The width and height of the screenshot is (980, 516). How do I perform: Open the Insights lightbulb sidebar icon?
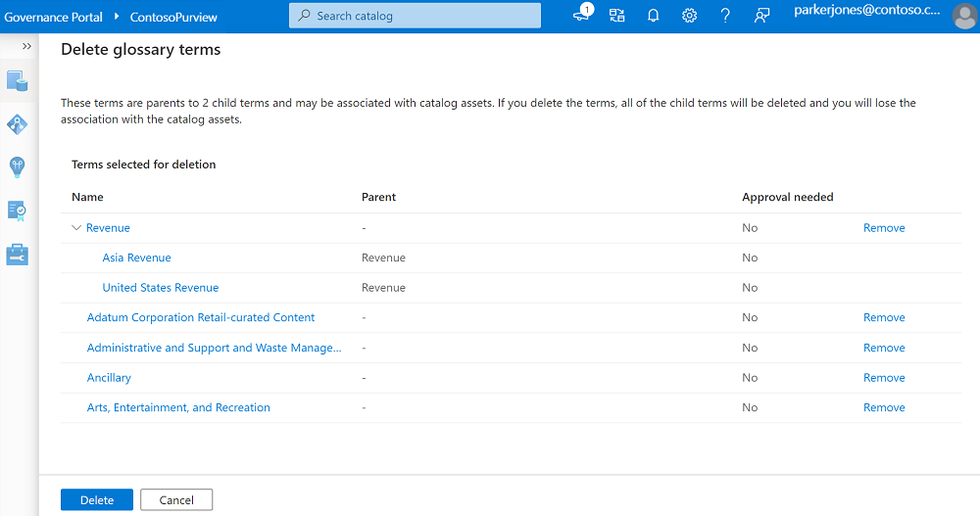pos(18,166)
